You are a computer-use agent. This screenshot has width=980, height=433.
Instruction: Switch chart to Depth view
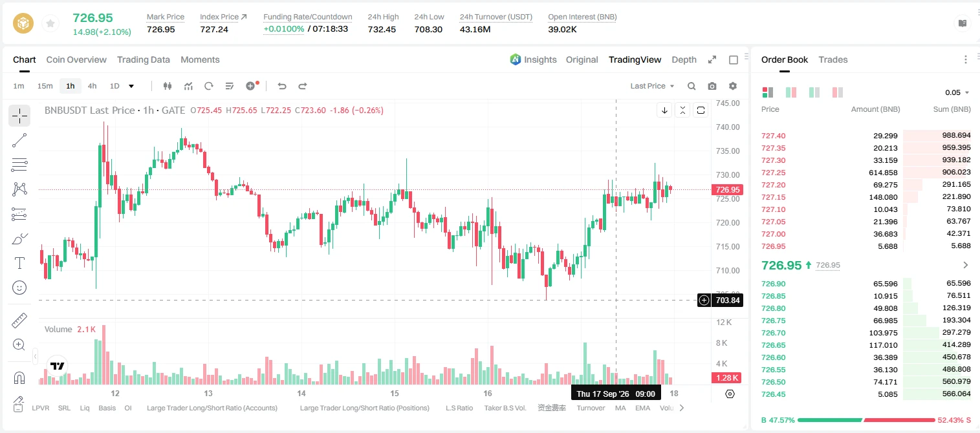coord(684,59)
